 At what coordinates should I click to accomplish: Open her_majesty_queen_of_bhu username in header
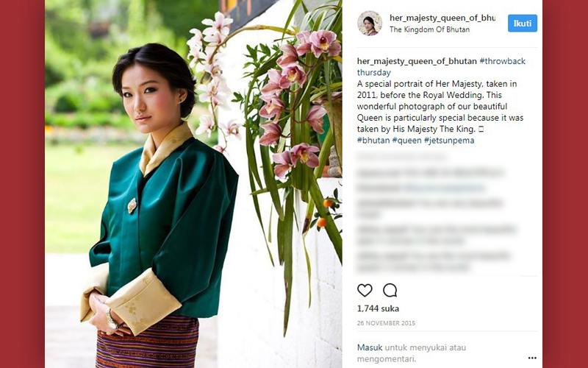[x=442, y=18]
